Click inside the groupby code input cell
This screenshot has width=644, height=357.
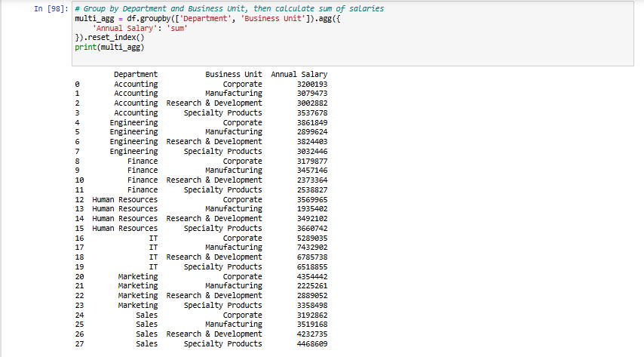(353, 33)
